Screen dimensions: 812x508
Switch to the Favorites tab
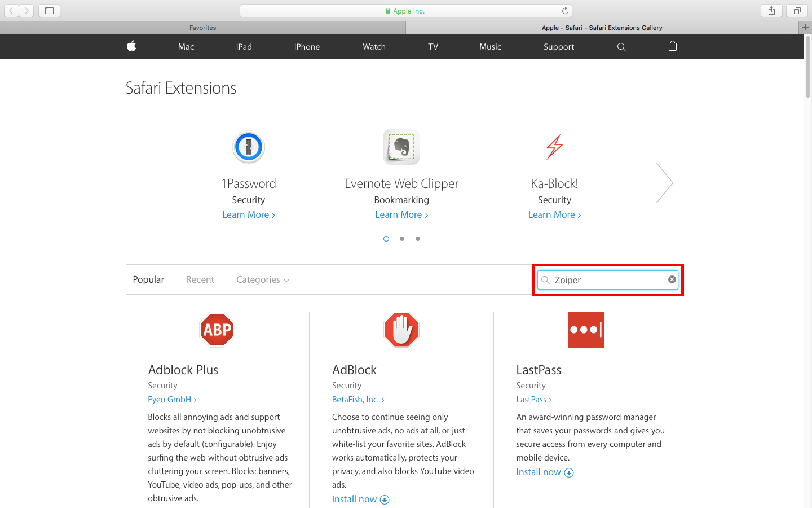click(x=202, y=28)
